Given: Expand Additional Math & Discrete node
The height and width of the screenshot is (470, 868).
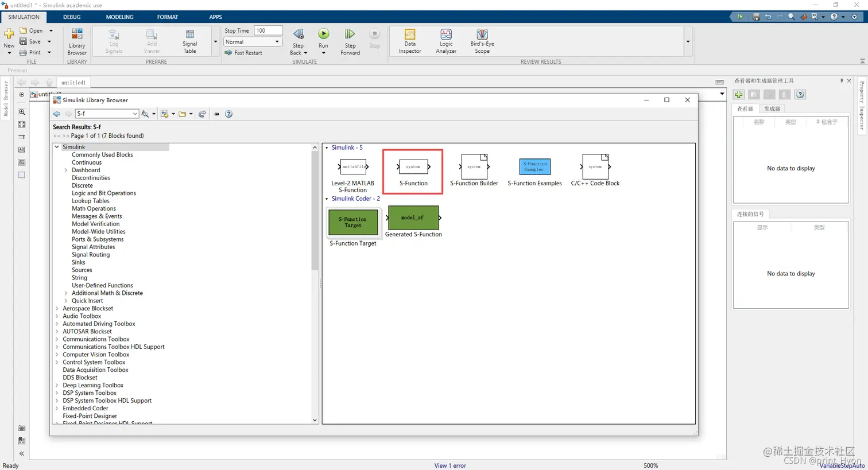Looking at the screenshot, I should (66, 293).
